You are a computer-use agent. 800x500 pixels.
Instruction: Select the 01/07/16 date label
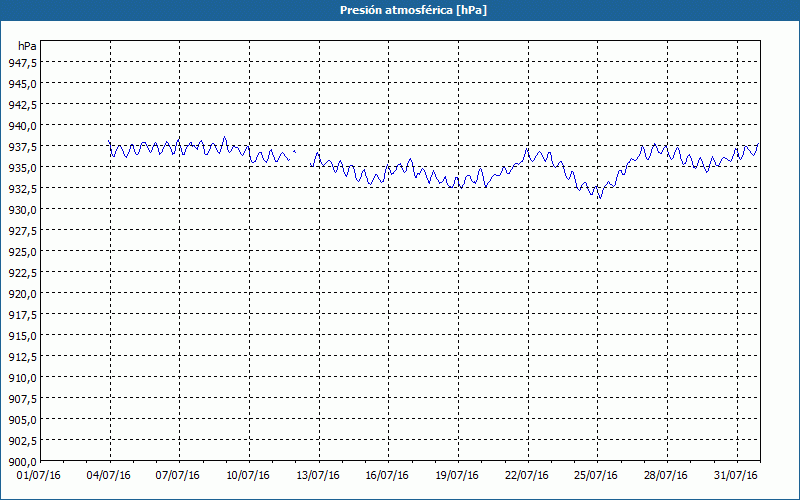[x=39, y=476]
